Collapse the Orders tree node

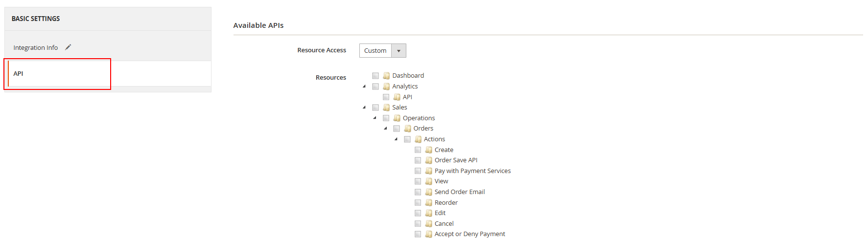pos(386,129)
